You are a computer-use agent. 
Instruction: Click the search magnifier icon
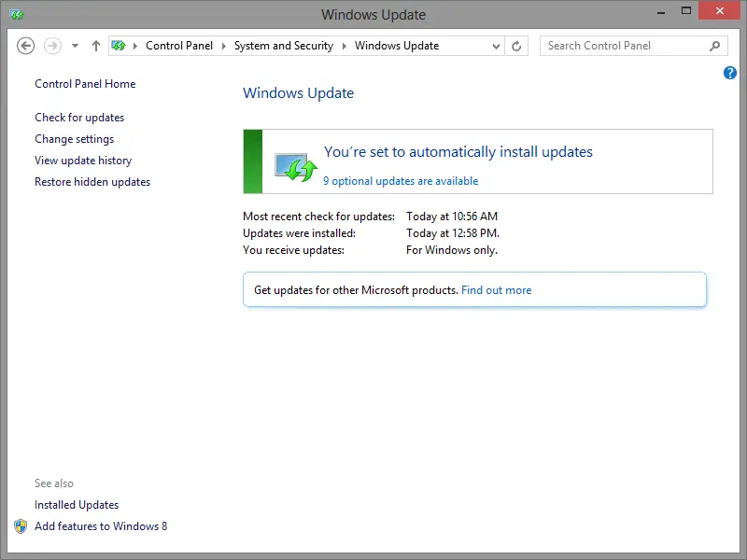714,46
